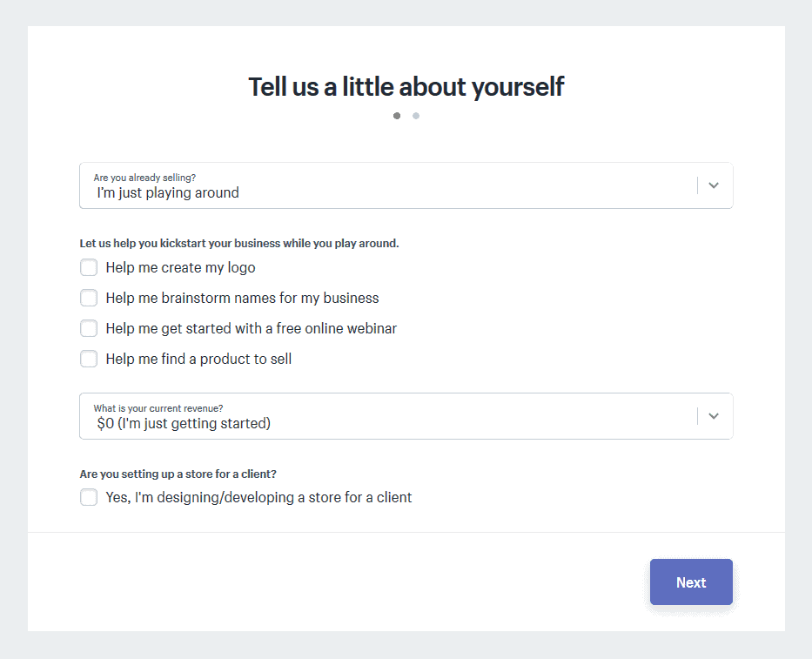Click the Next button
Screen dimensions: 812x659
pos(691,582)
